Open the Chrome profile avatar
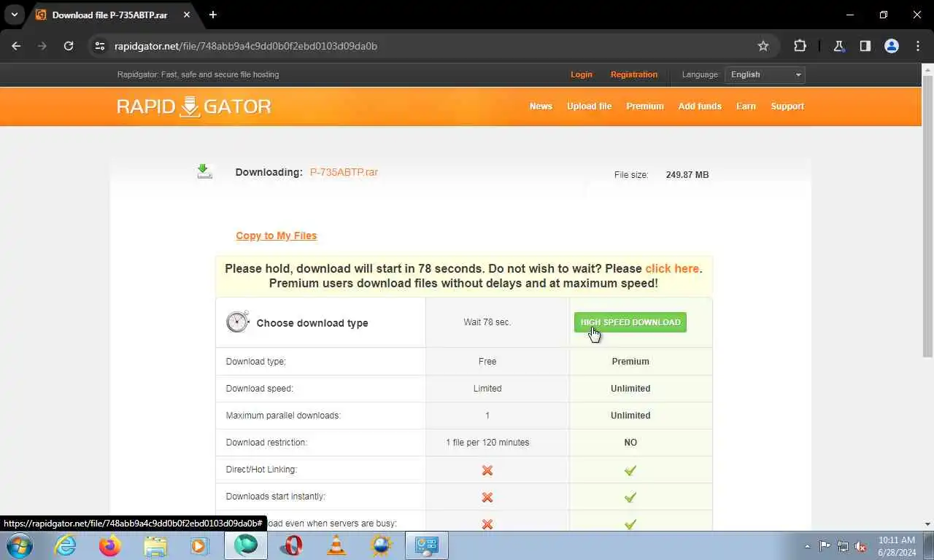This screenshot has width=934, height=560. (891, 46)
